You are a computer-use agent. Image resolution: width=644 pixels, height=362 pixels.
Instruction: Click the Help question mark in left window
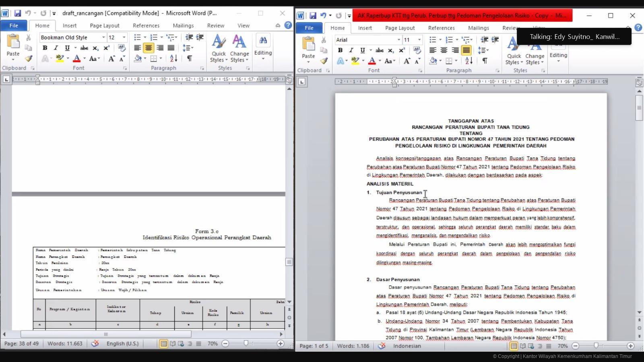click(x=288, y=25)
